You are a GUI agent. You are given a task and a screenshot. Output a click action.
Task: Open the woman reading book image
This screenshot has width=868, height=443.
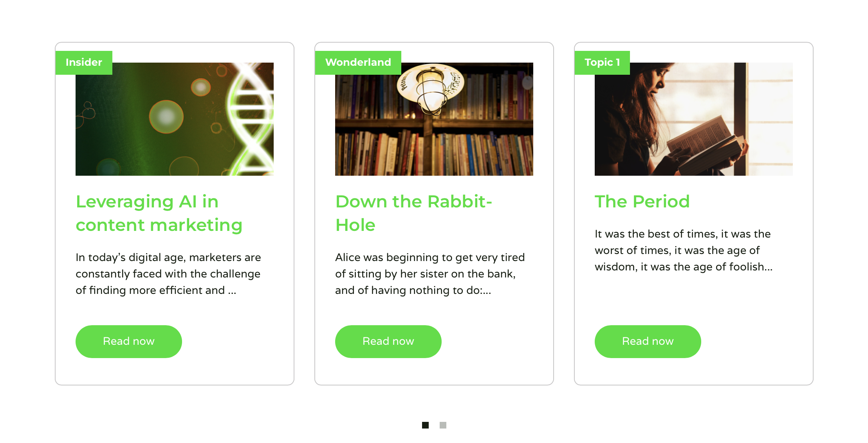pyautogui.click(x=694, y=119)
